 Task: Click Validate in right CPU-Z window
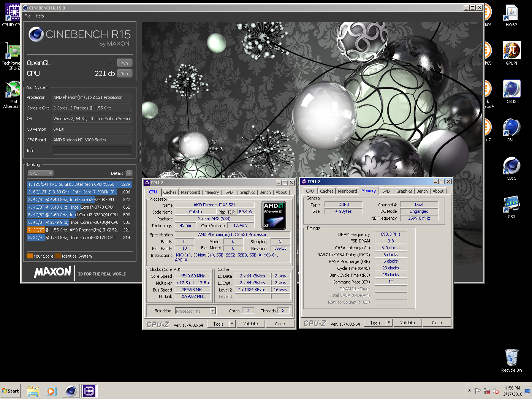point(407,323)
